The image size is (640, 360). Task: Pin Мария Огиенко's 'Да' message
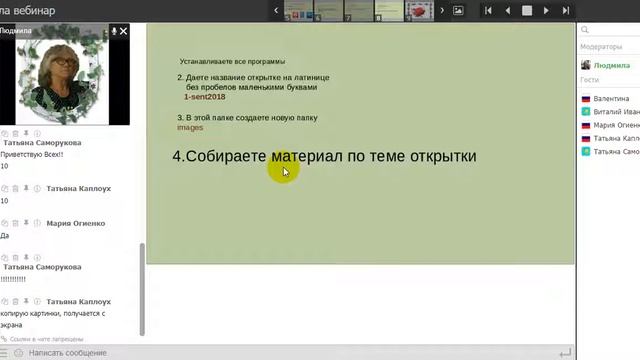[x=26, y=223]
